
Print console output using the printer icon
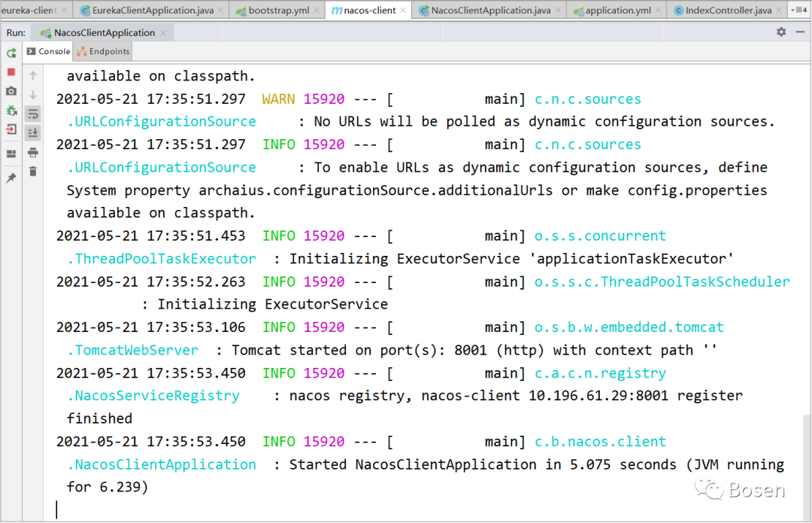tap(33, 153)
